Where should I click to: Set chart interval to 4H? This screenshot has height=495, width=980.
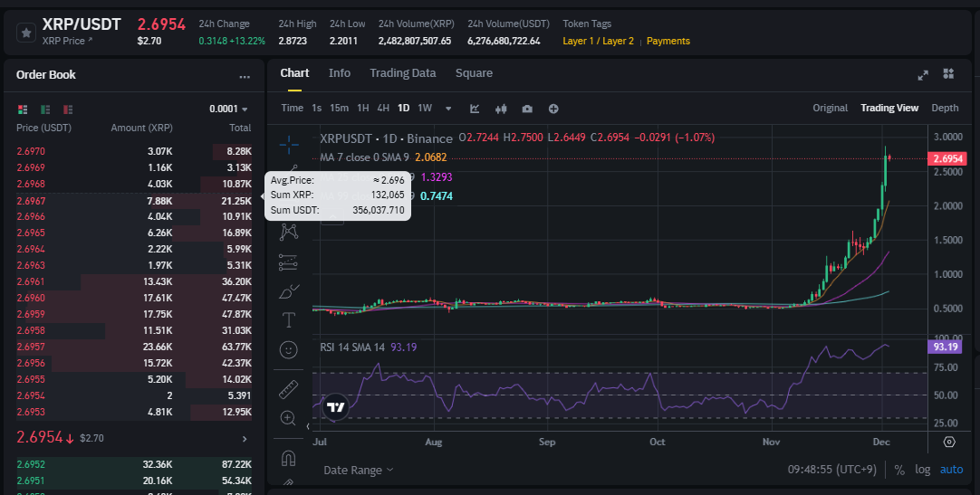[383, 108]
